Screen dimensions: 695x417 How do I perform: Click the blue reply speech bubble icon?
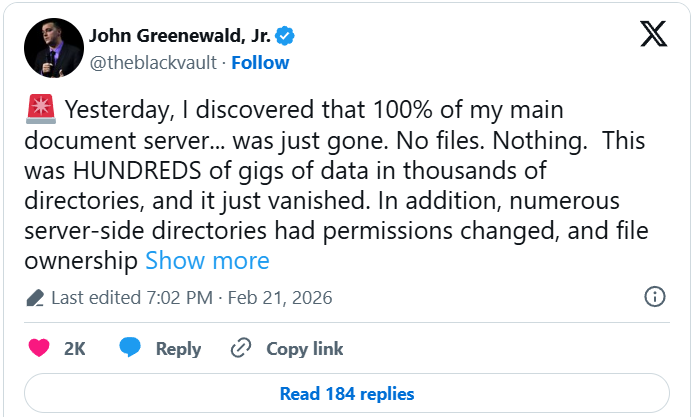[x=130, y=348]
